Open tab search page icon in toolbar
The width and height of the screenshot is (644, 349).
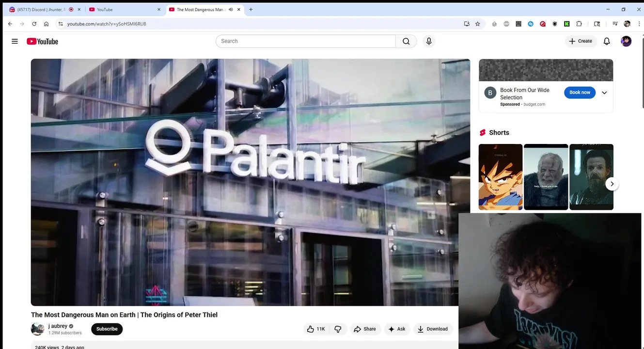pyautogui.click(x=597, y=24)
